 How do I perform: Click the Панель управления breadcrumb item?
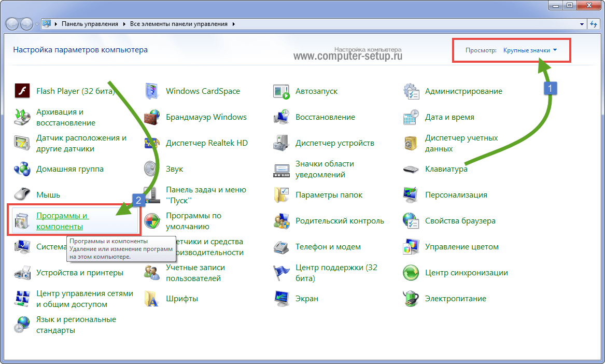[90, 24]
